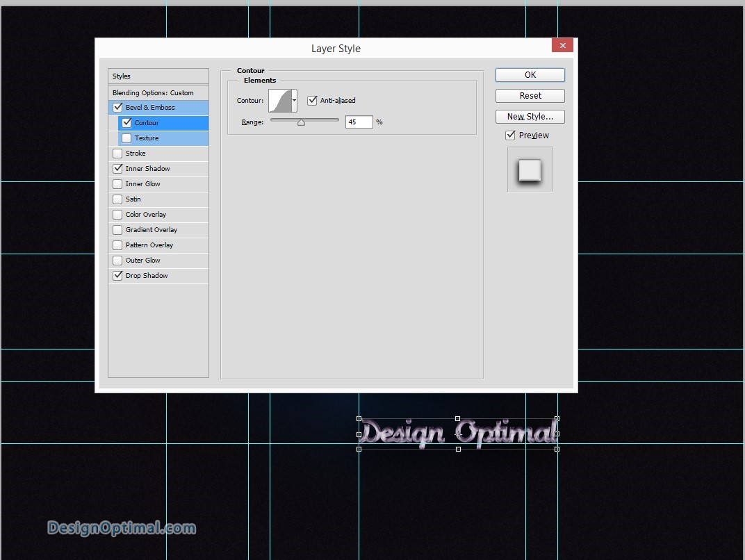Enable the Outer Glow checkbox

[118, 261]
